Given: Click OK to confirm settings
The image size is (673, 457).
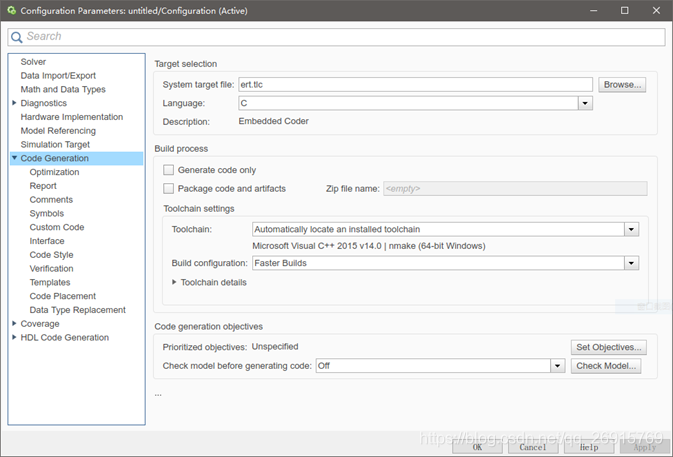Looking at the screenshot, I should pos(477,447).
